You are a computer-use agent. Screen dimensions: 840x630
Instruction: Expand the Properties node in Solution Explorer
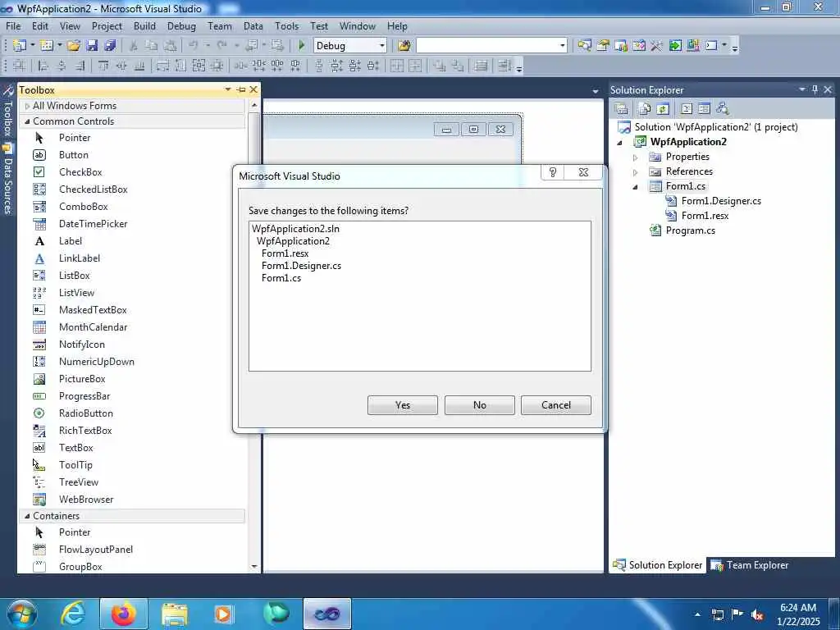636,157
